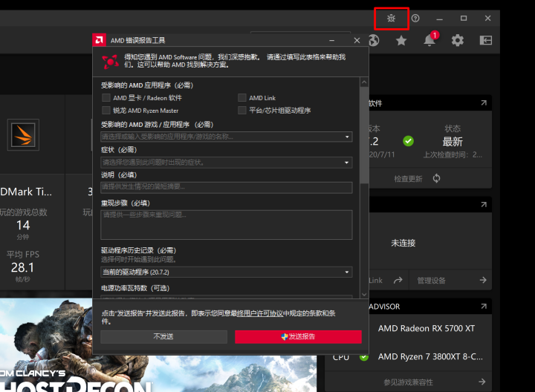Click the 重现步骤 reproduction steps text area

pyautogui.click(x=227, y=225)
